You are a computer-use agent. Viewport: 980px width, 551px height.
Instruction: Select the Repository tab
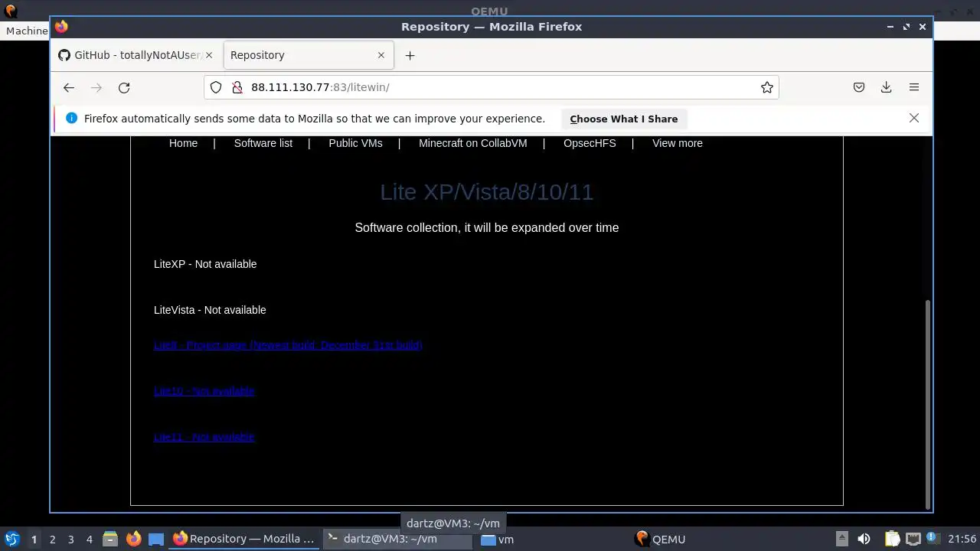[309, 55]
